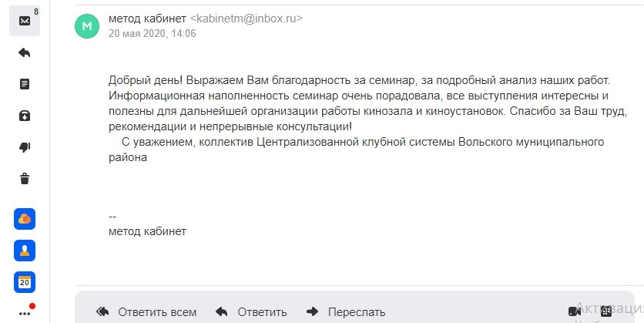Open the inbox mail icon with badge 8
The height and width of the screenshot is (323, 644).
pyautogui.click(x=25, y=21)
